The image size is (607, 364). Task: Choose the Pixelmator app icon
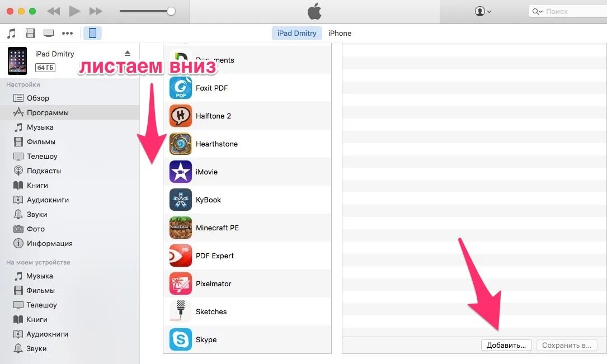pos(180,283)
